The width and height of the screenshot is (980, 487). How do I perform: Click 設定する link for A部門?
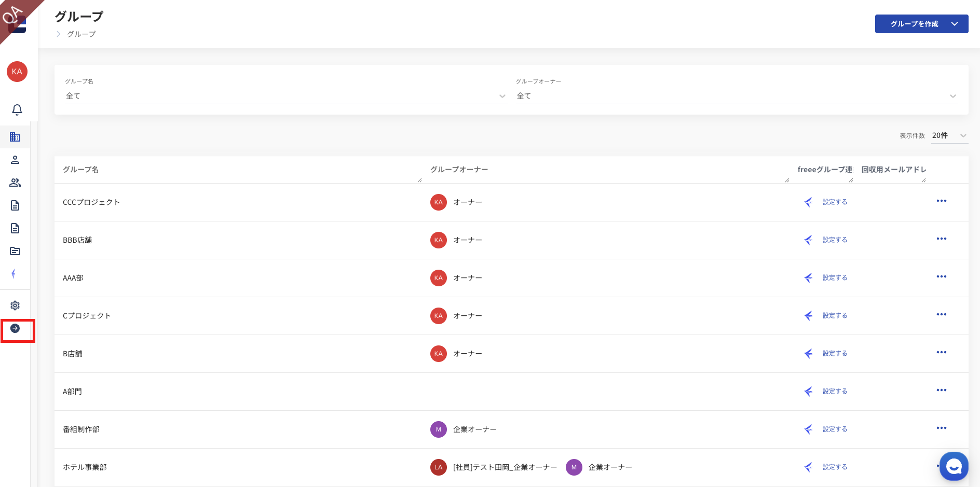(835, 391)
